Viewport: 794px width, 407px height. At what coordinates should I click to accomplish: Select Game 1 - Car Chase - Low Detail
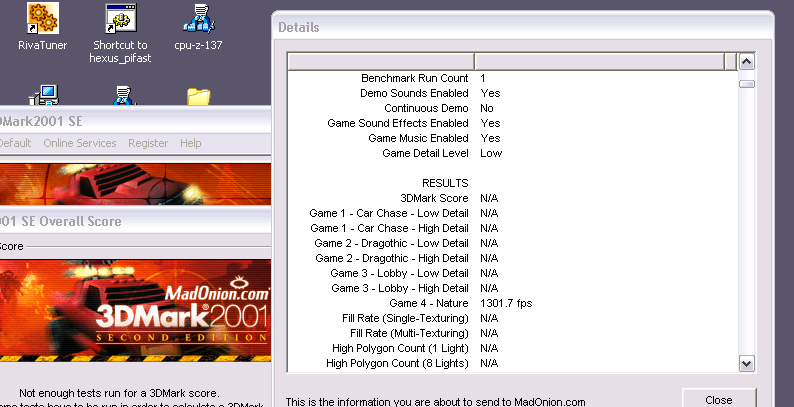pyautogui.click(x=512, y=213)
